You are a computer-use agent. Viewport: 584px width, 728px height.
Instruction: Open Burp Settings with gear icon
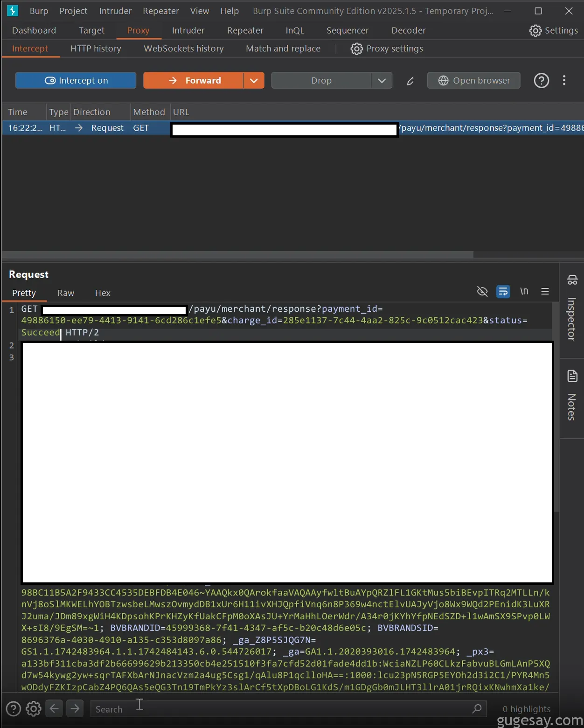(554, 30)
